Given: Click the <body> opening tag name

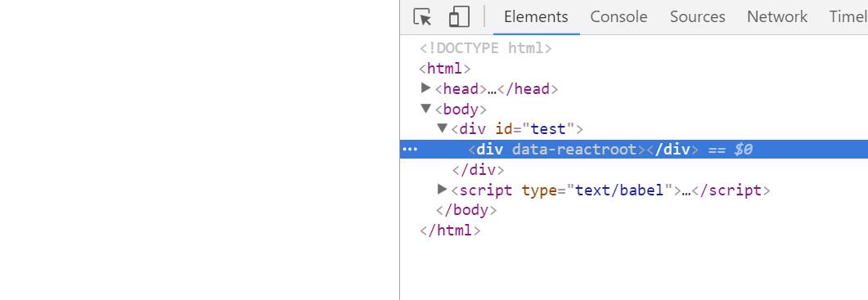Looking at the screenshot, I should click(x=461, y=109).
